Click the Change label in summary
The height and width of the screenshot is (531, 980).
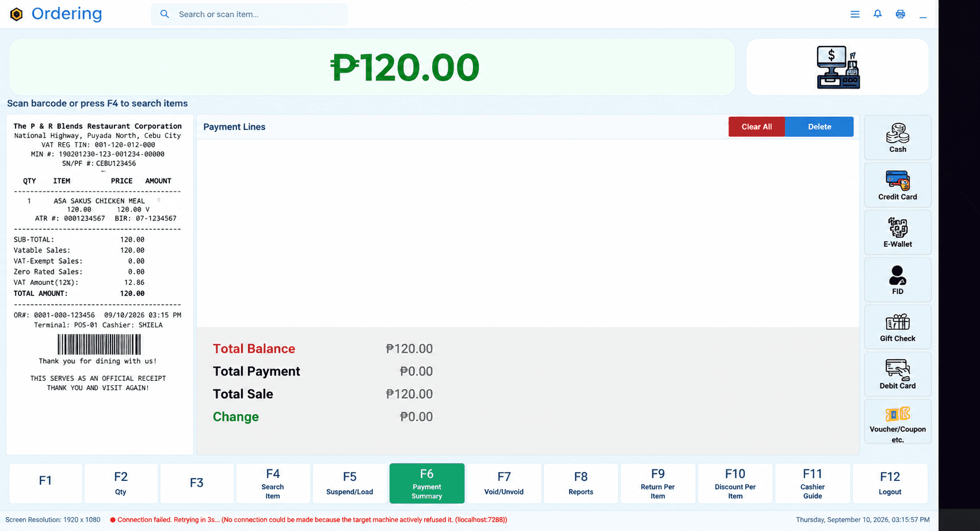[x=236, y=417]
